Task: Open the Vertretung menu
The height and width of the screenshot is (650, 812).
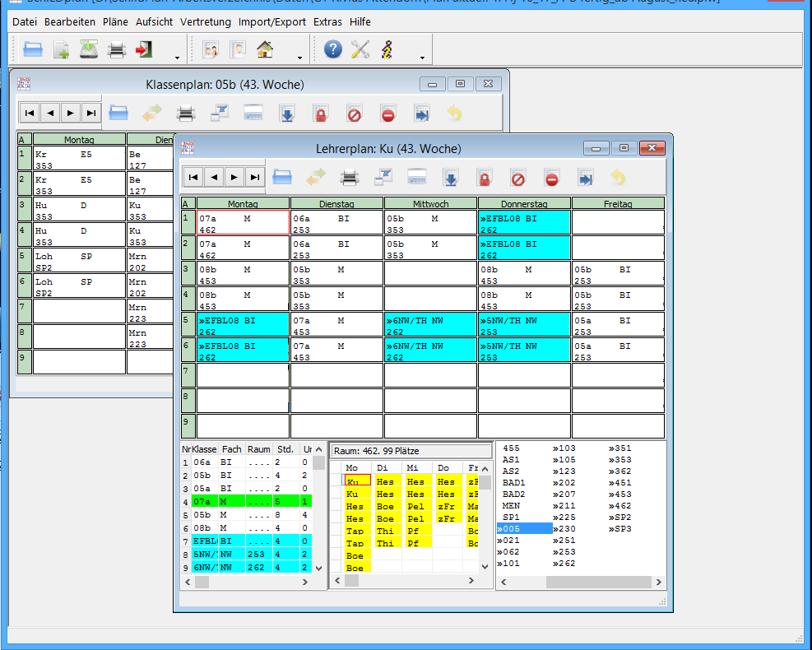Action: coord(206,21)
